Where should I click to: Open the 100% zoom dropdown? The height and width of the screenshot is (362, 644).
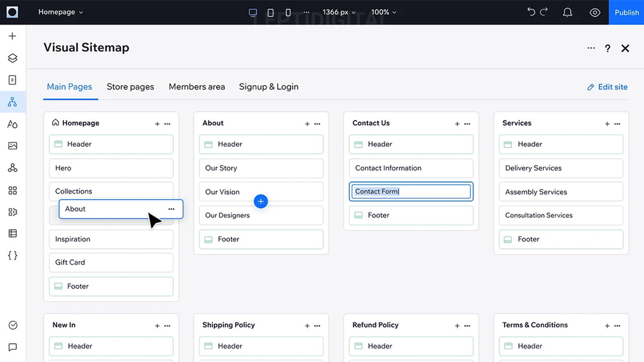tap(383, 12)
